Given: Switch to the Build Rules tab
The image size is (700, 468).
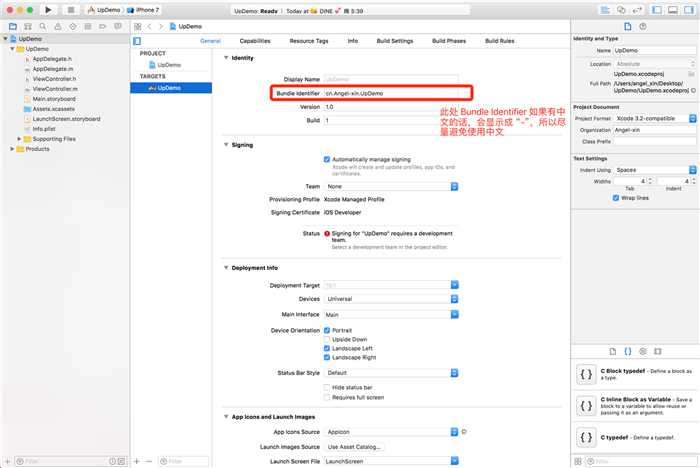Looking at the screenshot, I should pos(500,41).
